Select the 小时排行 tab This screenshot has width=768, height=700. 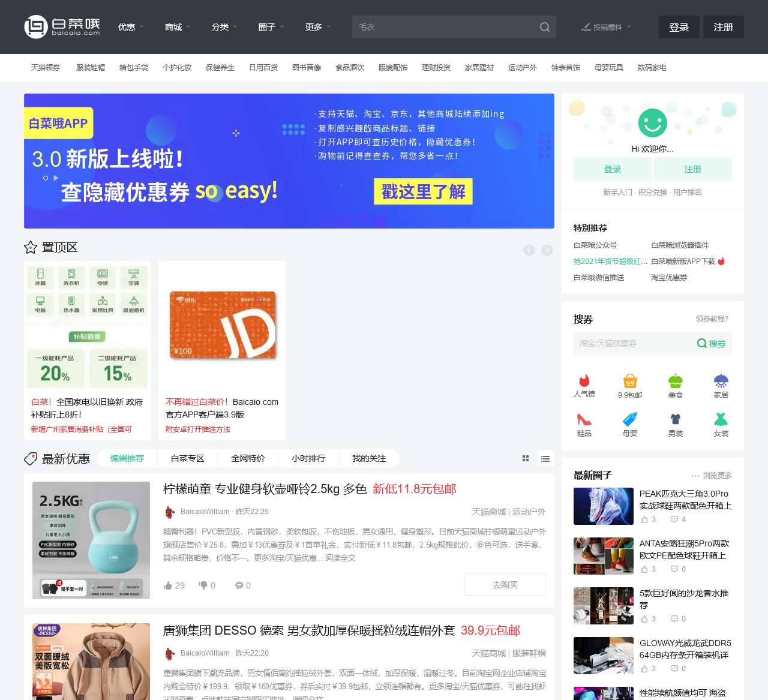click(308, 458)
